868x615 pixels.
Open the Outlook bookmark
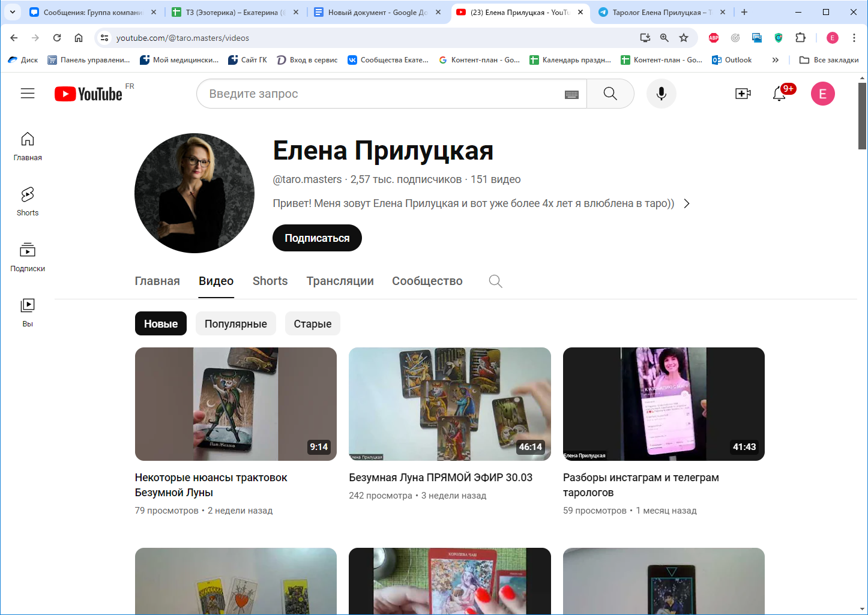pos(732,60)
